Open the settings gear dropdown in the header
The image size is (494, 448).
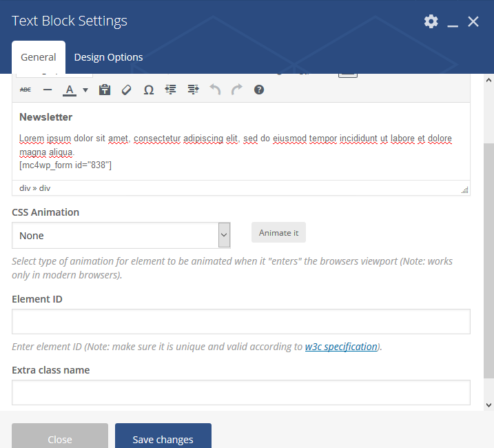click(x=431, y=21)
